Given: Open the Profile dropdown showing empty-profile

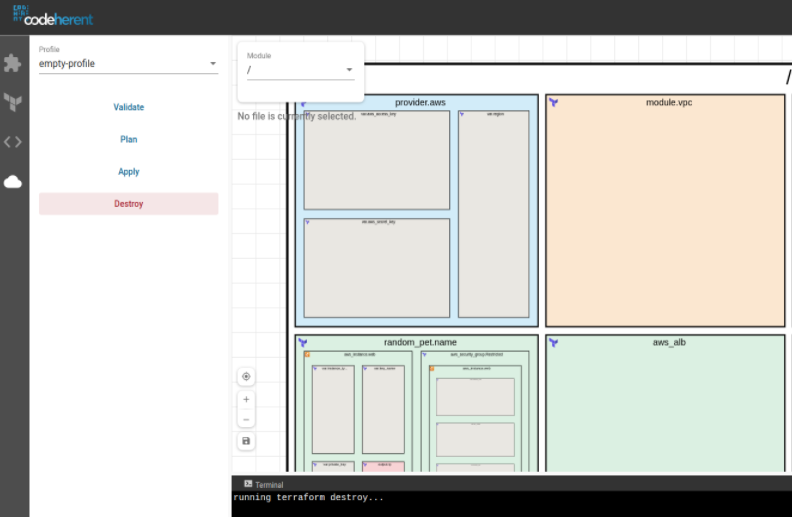Looking at the screenshot, I should click(128, 64).
